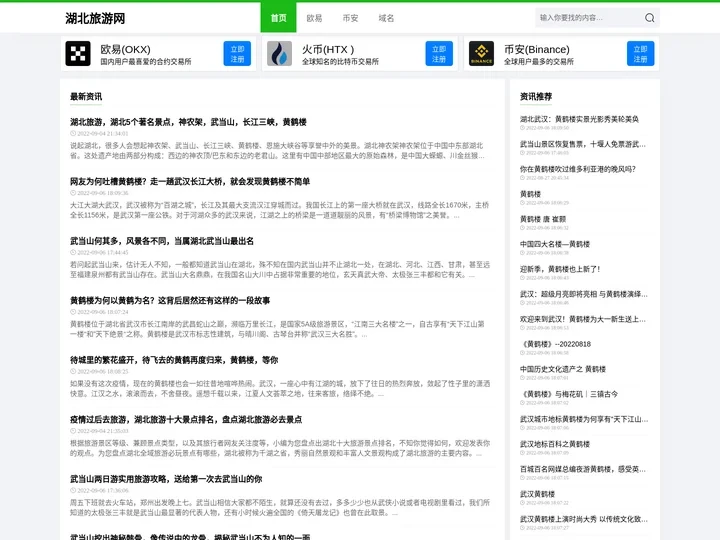Image resolution: width=720 pixels, height=540 pixels.
Task: Open sidebar link 《黄鹤楼》--20220818
Action: pos(555,344)
